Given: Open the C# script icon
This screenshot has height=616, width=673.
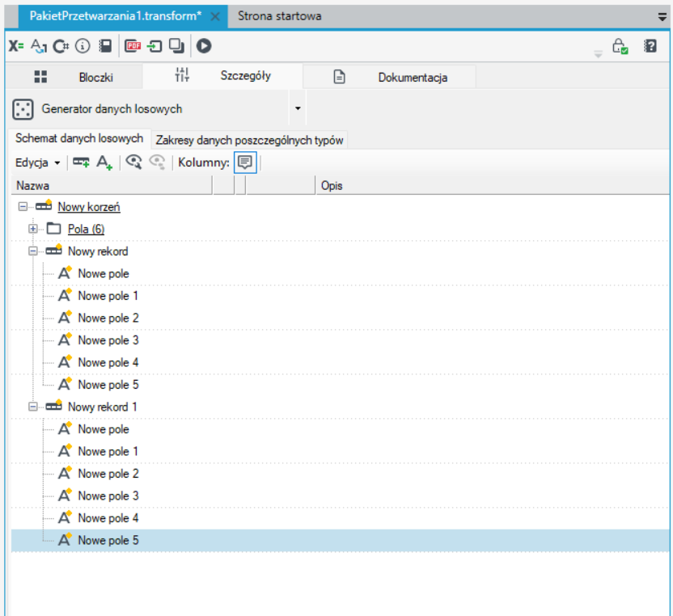Looking at the screenshot, I should (x=61, y=46).
